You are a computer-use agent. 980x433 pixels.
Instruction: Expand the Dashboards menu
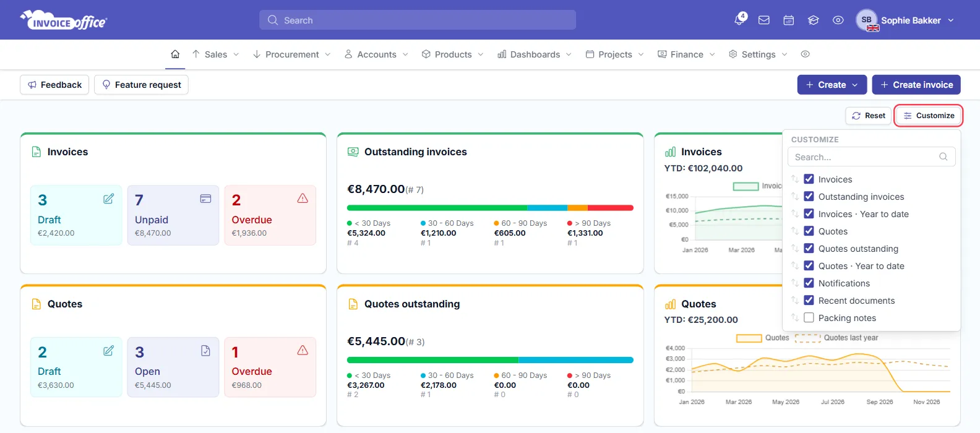coord(535,54)
